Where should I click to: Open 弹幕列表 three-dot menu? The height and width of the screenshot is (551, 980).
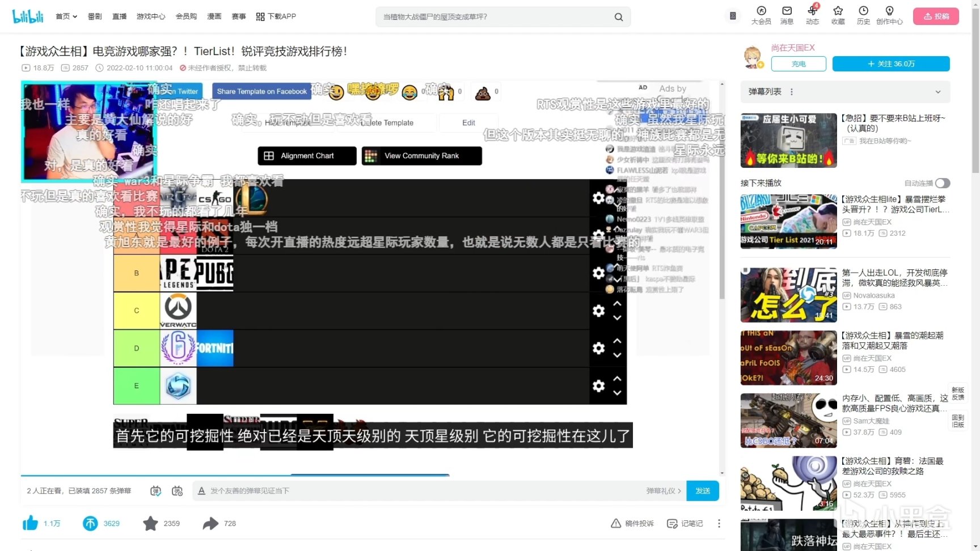coord(792,92)
